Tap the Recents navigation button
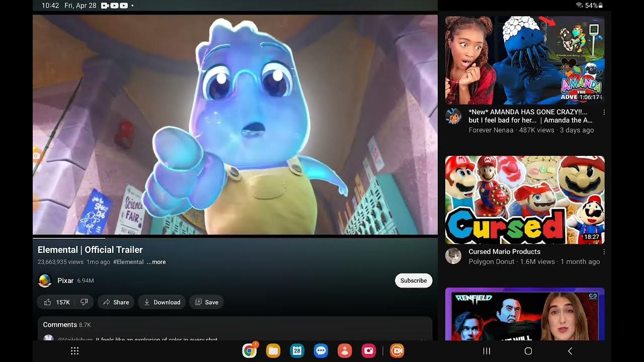 pos(487,351)
